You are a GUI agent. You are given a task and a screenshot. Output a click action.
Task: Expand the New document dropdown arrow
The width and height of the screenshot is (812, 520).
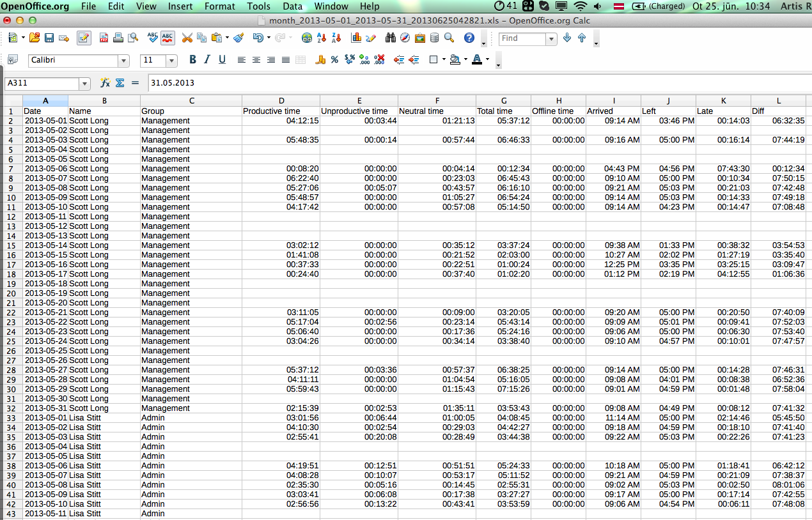(23, 38)
